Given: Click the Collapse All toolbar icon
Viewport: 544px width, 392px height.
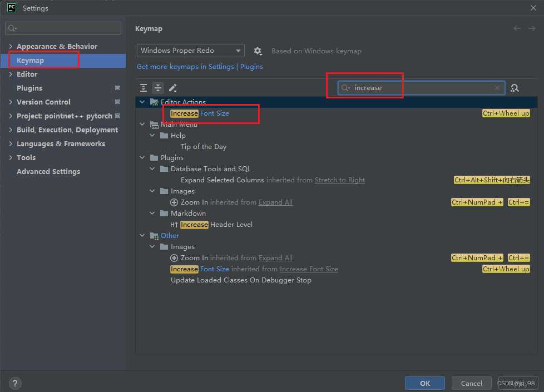Looking at the screenshot, I should point(158,88).
